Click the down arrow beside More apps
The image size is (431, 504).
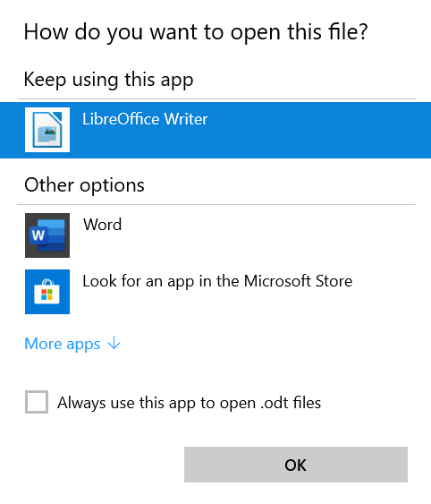[x=114, y=343]
